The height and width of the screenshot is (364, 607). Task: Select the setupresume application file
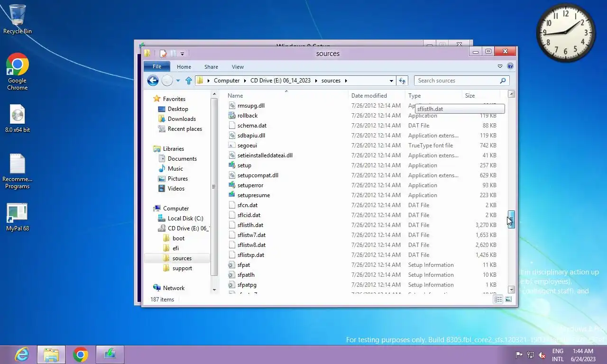coord(254,195)
